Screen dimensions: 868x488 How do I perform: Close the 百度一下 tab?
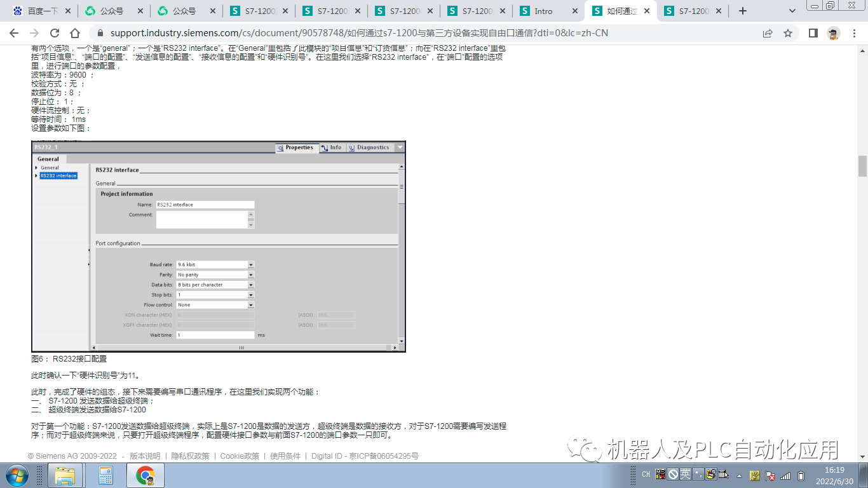[68, 11]
